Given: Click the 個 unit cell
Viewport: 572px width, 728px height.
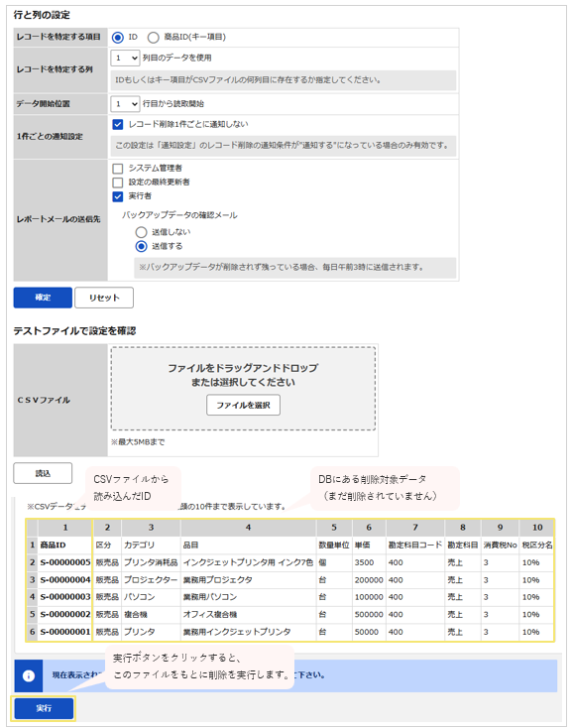Looking at the screenshot, I should (x=334, y=562).
